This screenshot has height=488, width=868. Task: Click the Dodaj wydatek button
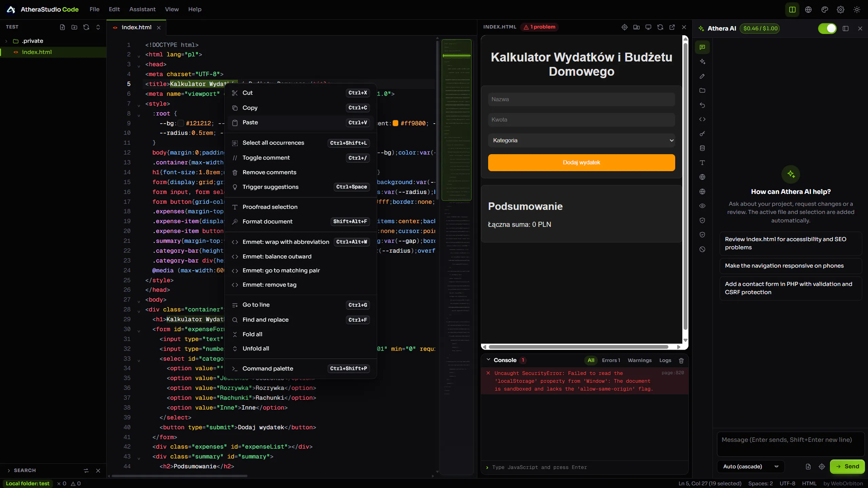pos(581,163)
